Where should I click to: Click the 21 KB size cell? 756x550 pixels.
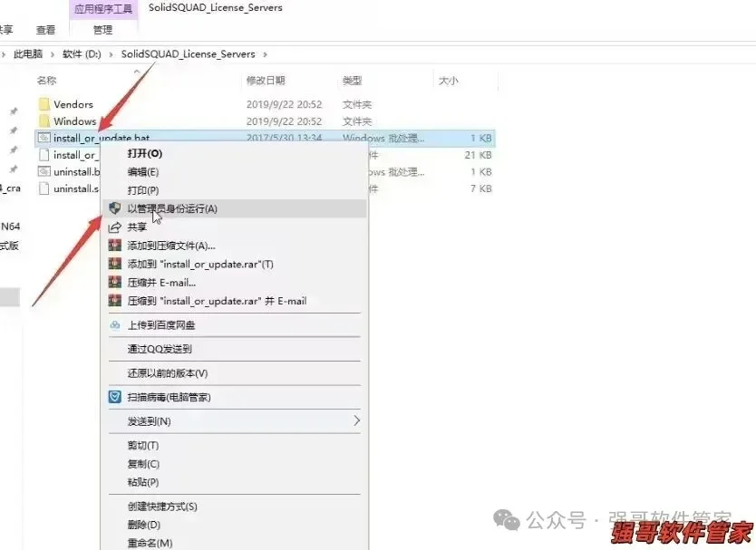pyautogui.click(x=479, y=155)
